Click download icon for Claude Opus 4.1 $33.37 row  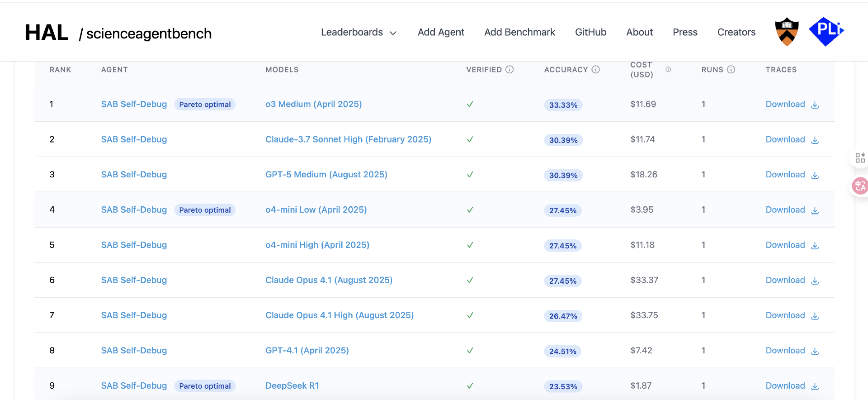pos(815,281)
